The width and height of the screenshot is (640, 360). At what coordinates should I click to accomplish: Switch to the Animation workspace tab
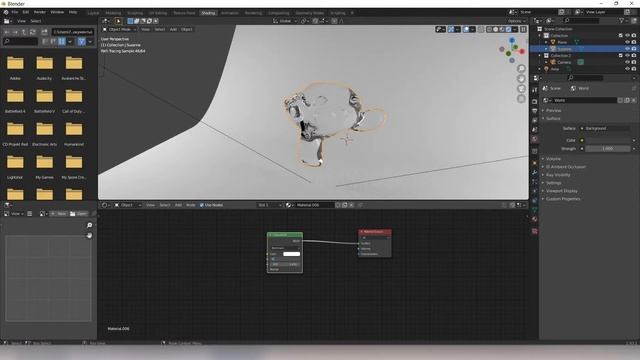(x=230, y=13)
